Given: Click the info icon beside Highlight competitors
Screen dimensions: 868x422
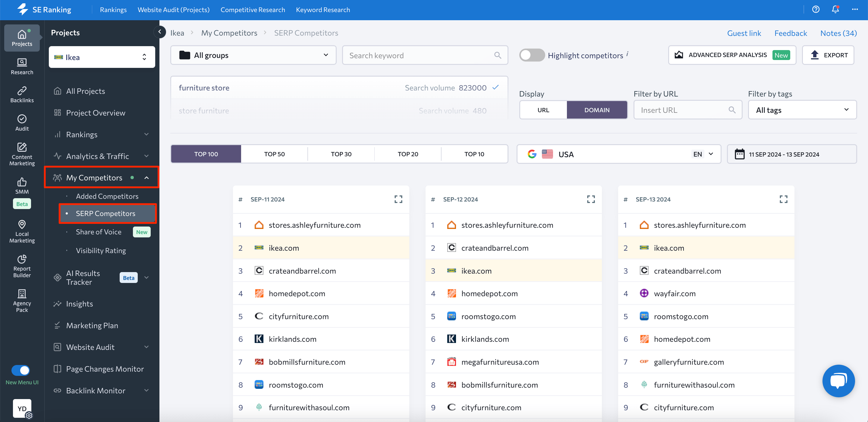Looking at the screenshot, I should point(627,53).
